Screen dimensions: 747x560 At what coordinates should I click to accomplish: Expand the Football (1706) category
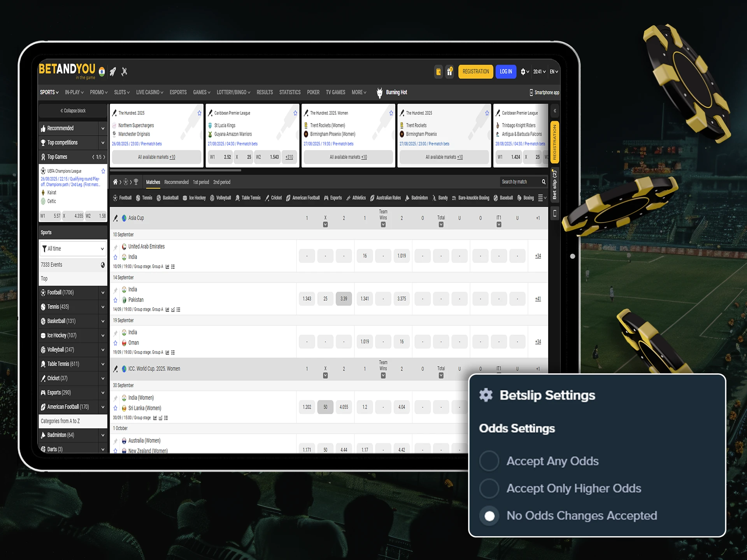(x=103, y=292)
